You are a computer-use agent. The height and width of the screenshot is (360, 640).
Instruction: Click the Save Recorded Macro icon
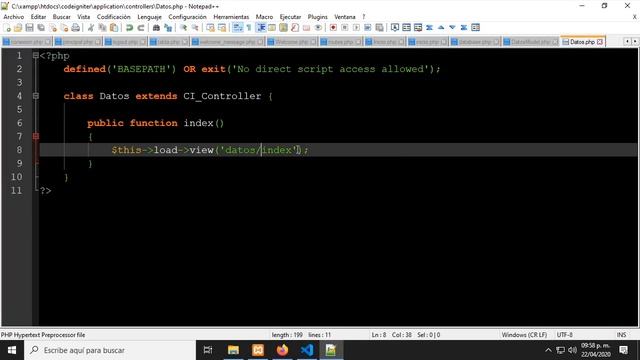point(379,28)
